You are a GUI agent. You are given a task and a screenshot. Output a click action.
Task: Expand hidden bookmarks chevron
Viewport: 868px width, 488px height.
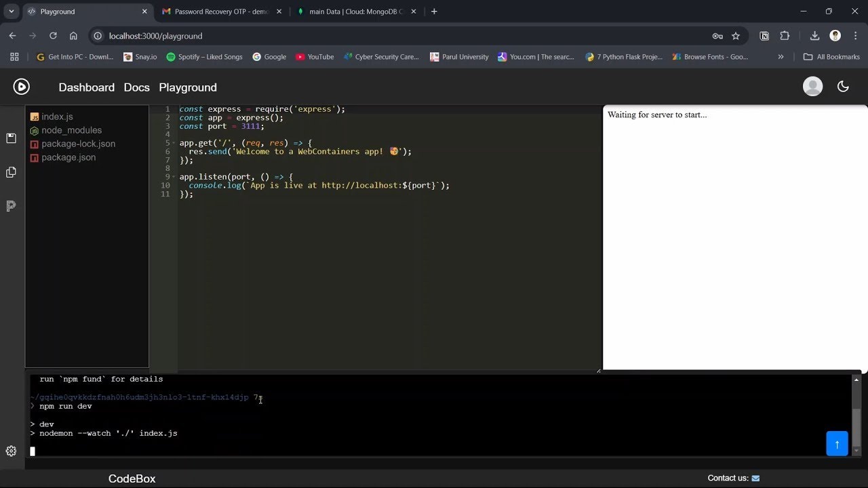pyautogui.click(x=781, y=57)
